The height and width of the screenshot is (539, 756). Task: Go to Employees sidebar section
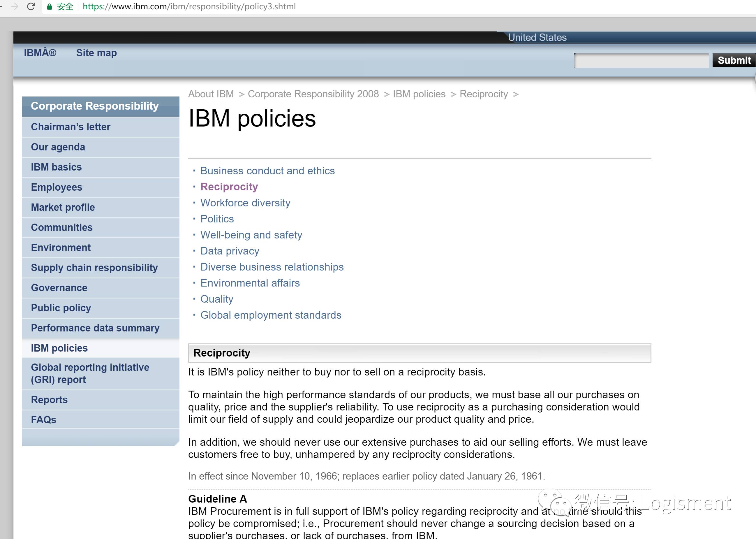(101, 187)
